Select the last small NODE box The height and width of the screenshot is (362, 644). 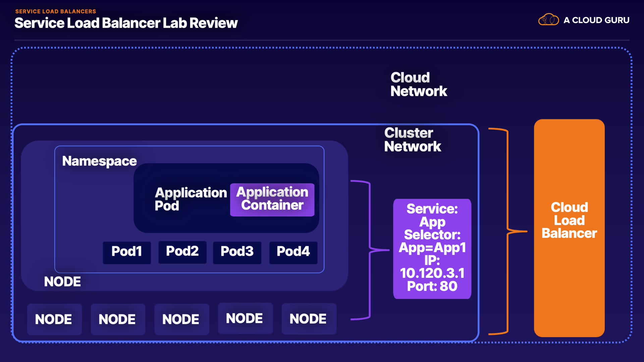(309, 319)
